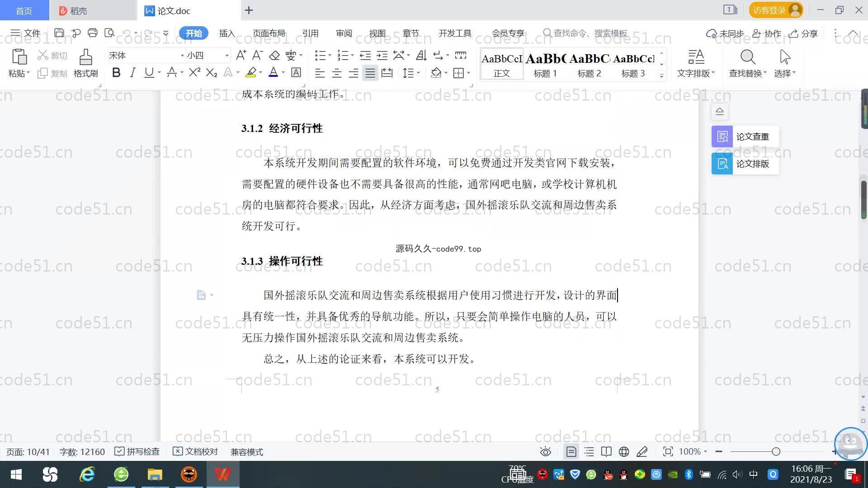Align text right
This screenshot has width=868, height=488.
pyautogui.click(x=353, y=73)
